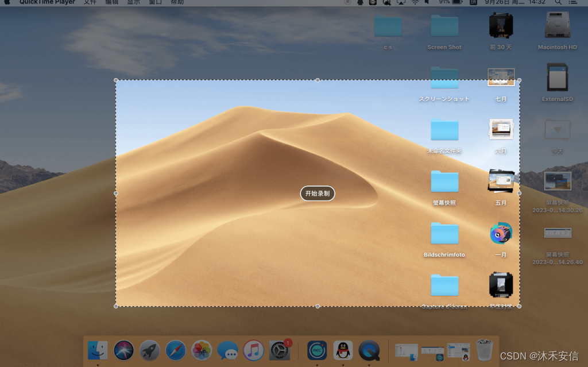Screen dimensions: 588x367
Task: Select the ExternalSD card icon
Action: click(x=557, y=78)
